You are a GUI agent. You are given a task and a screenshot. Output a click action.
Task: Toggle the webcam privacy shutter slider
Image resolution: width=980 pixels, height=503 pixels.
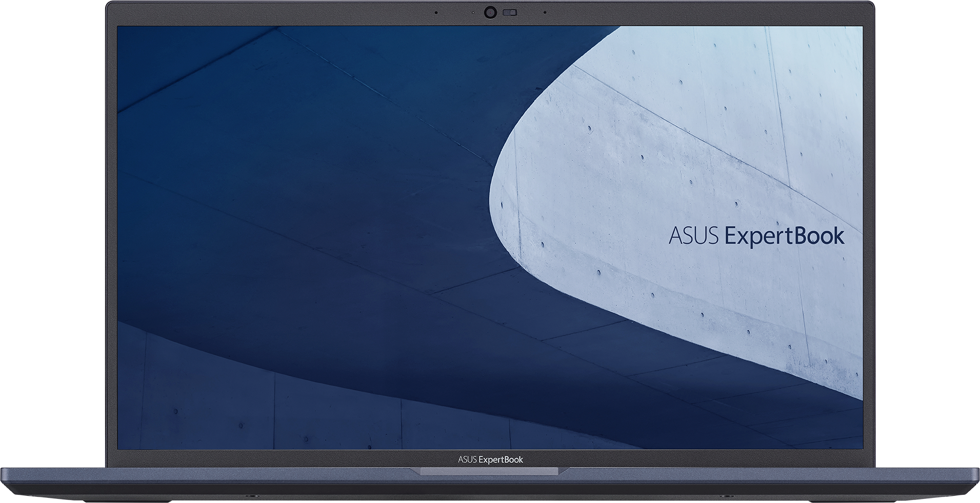tap(509, 12)
